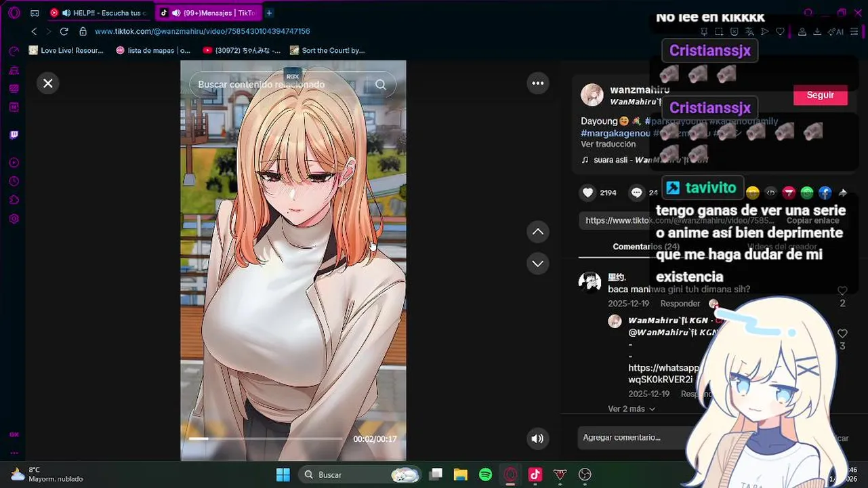Switch to the (99+)Mensajes TikTok tab
Image resolution: width=868 pixels, height=488 pixels.
[208, 13]
